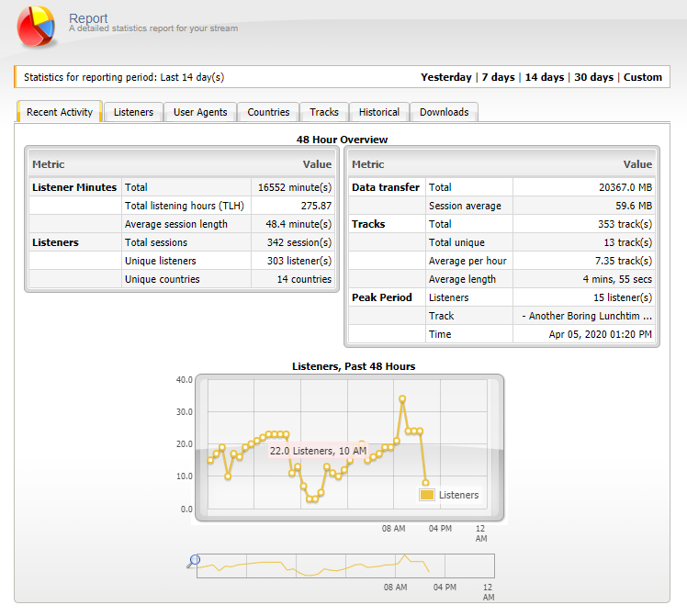Image resolution: width=687 pixels, height=616 pixels.
Task: Switch report period to 30 days
Action: pos(593,77)
